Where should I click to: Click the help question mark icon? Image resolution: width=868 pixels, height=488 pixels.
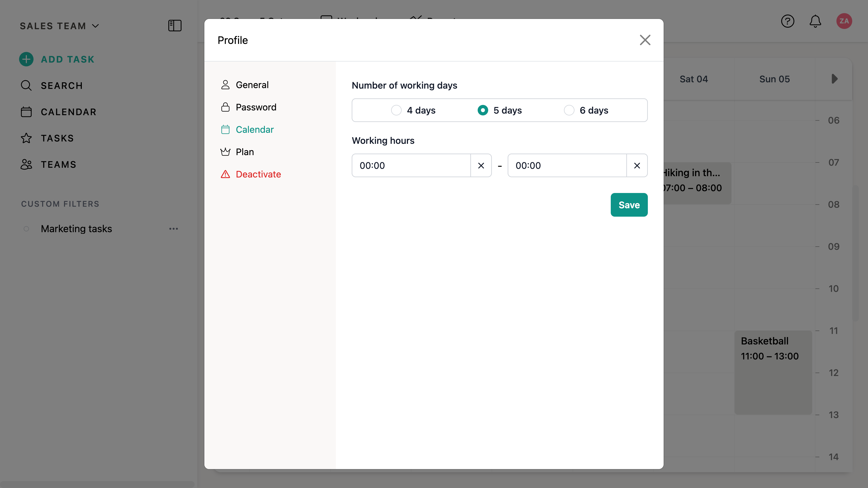788,21
